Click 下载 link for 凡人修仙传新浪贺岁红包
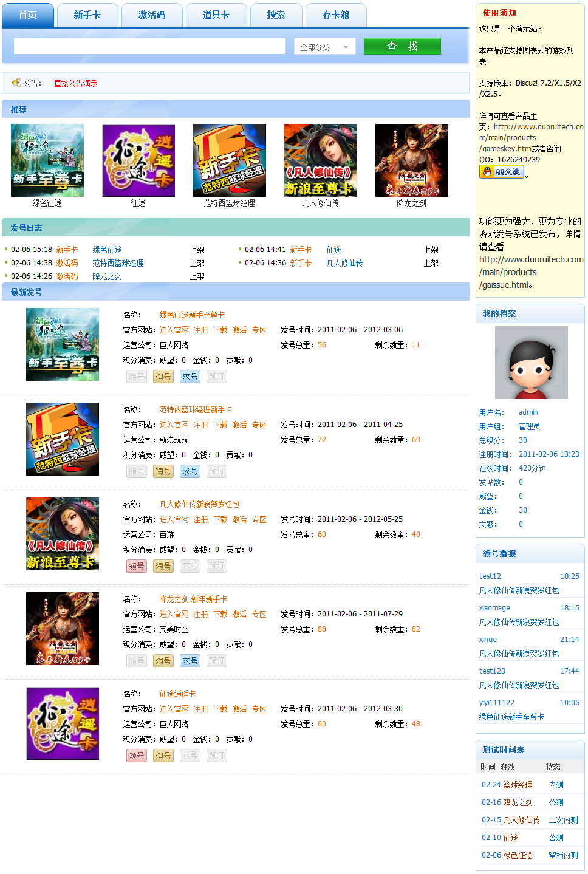588x874 pixels. coord(220,519)
